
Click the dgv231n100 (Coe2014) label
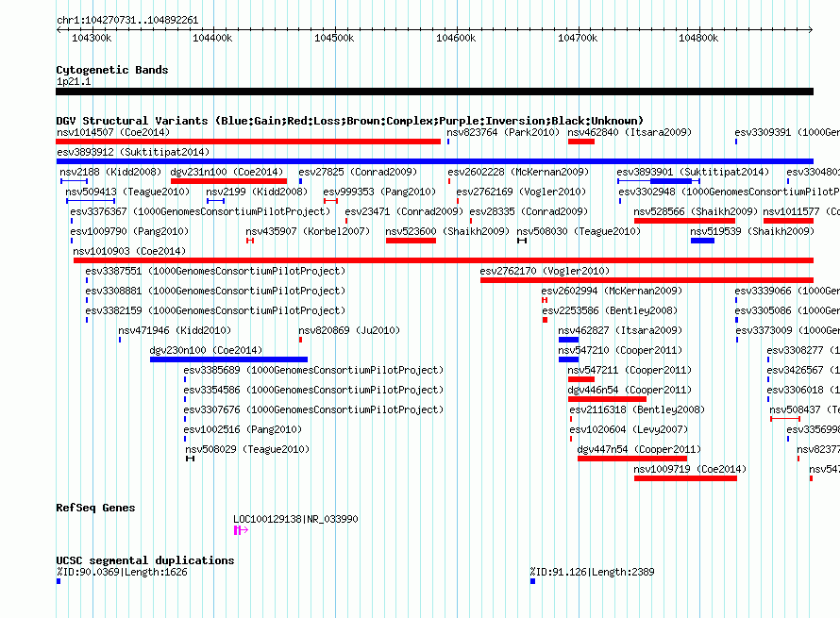pos(227,172)
